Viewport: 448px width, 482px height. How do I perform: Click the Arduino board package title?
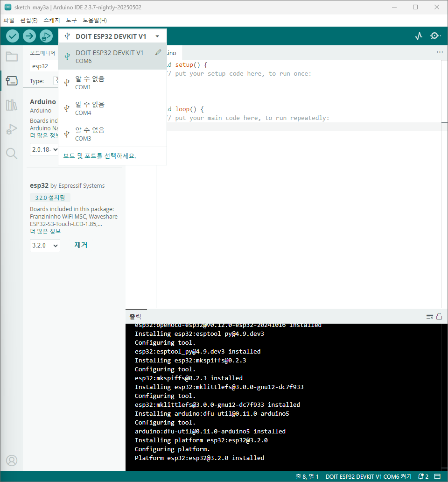tap(43, 102)
